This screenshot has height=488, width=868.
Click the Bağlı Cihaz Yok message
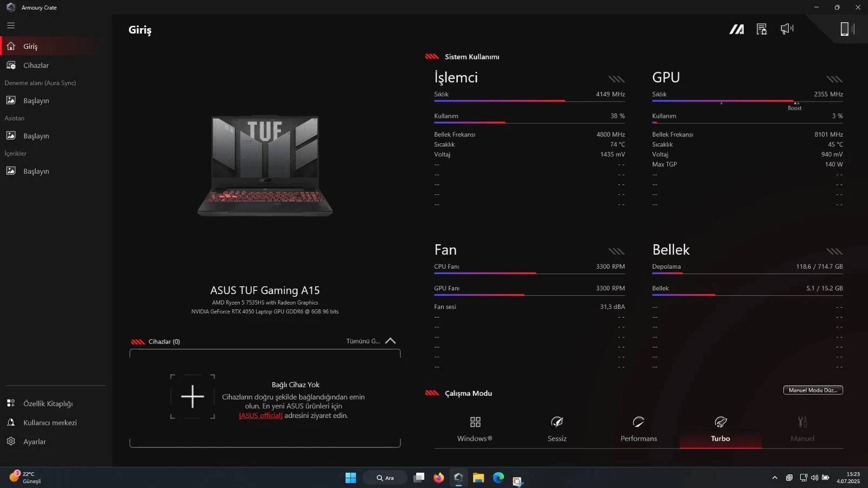[296, 385]
